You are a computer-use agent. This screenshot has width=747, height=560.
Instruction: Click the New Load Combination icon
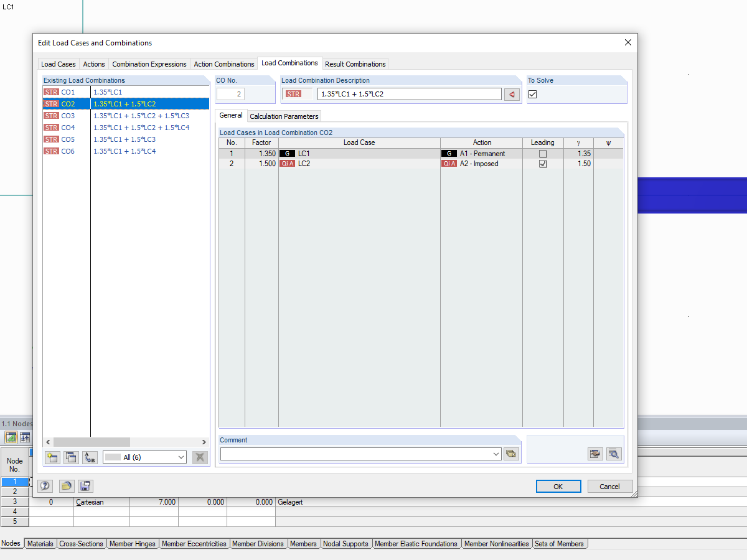pyautogui.click(x=52, y=457)
